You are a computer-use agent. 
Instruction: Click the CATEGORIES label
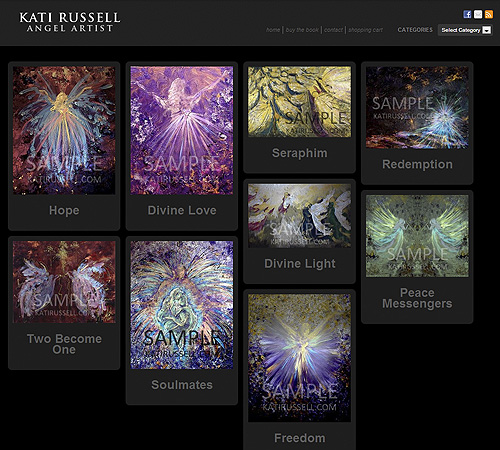tap(415, 30)
